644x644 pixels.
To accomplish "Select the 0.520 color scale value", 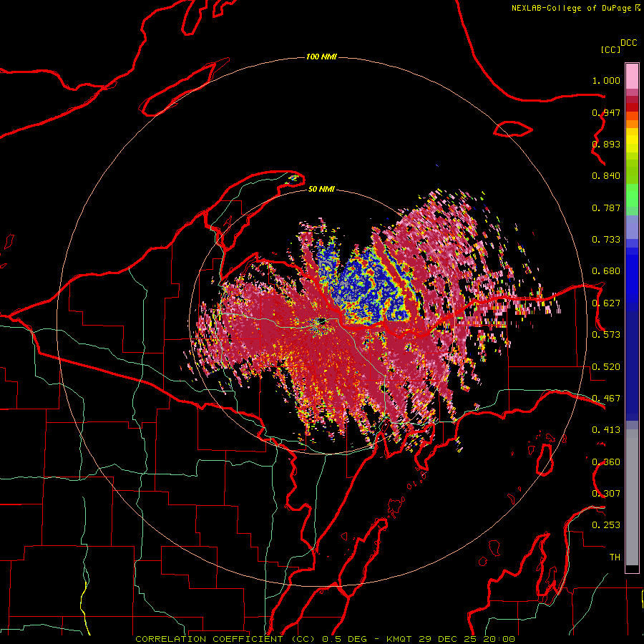I will pyautogui.click(x=606, y=367).
